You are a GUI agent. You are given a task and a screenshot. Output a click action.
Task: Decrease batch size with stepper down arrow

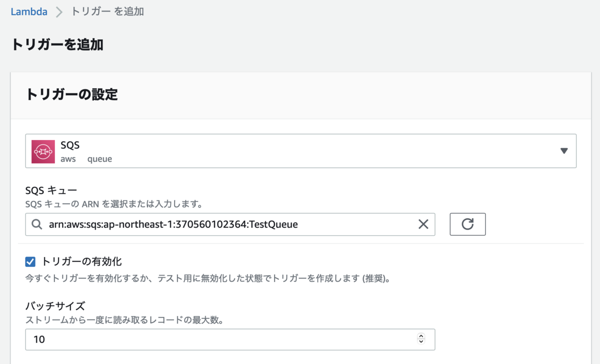[x=421, y=342]
